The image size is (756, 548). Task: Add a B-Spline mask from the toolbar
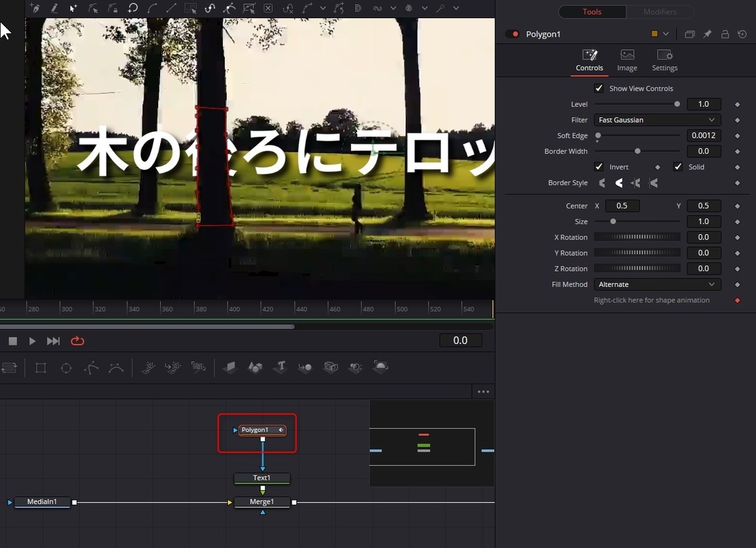point(116,368)
